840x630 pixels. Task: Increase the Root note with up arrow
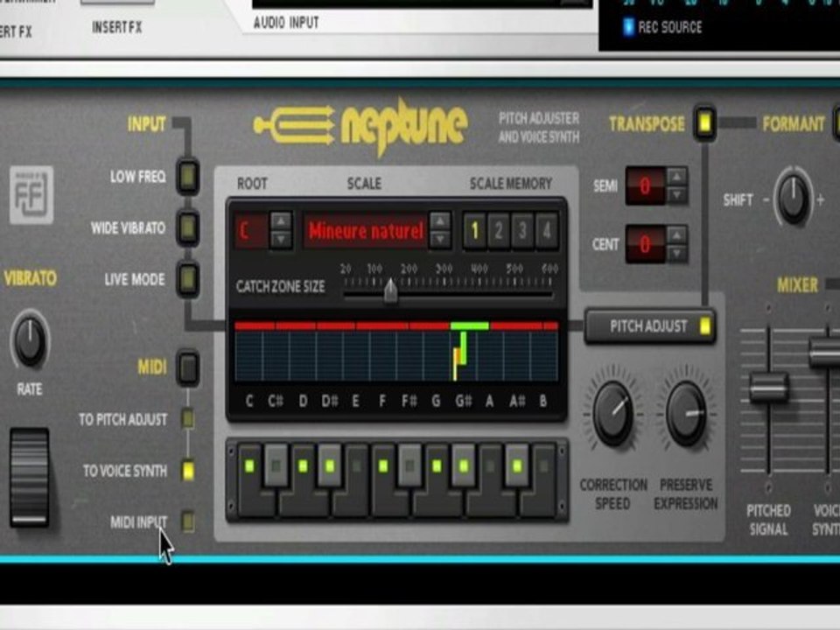(281, 221)
